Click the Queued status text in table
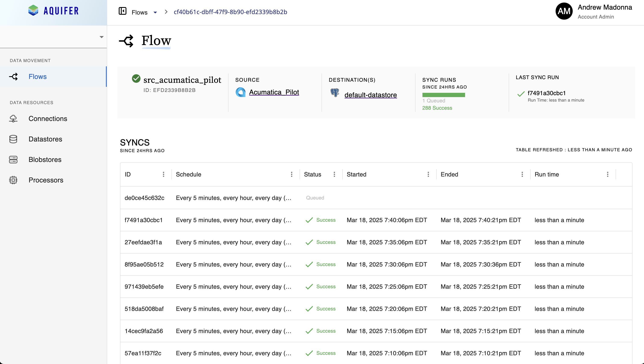The height and width of the screenshot is (364, 644). (315, 198)
